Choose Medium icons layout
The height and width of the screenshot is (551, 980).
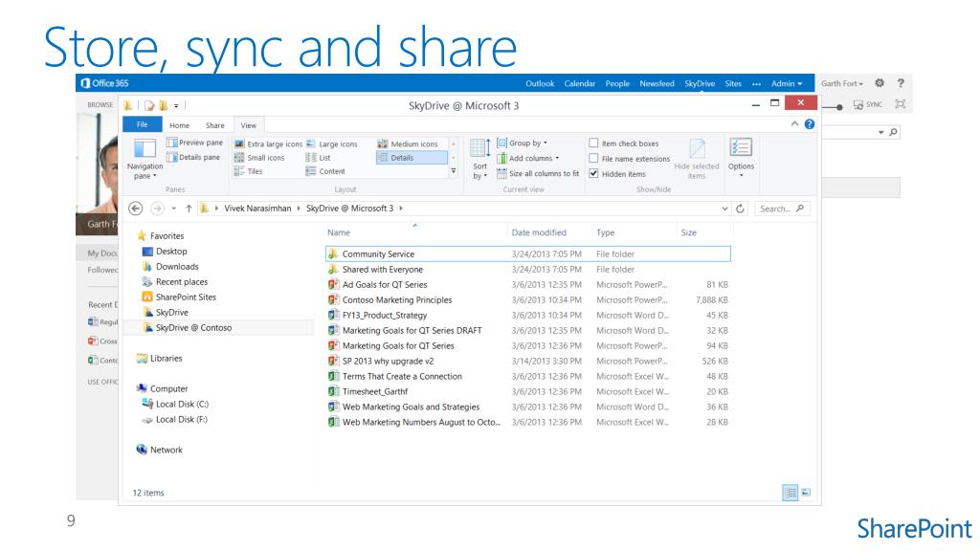408,143
